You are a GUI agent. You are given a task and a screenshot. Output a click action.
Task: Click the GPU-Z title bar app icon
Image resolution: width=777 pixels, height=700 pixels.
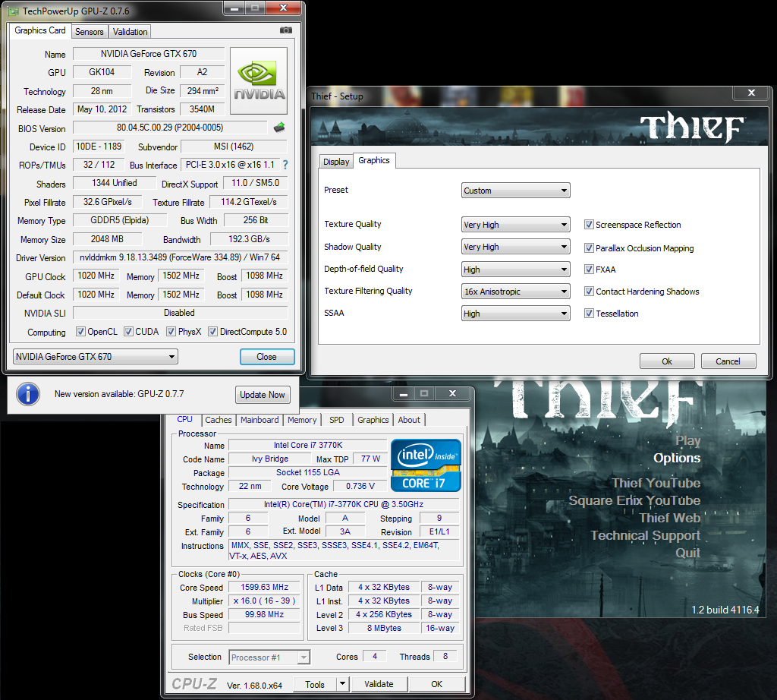point(14,11)
